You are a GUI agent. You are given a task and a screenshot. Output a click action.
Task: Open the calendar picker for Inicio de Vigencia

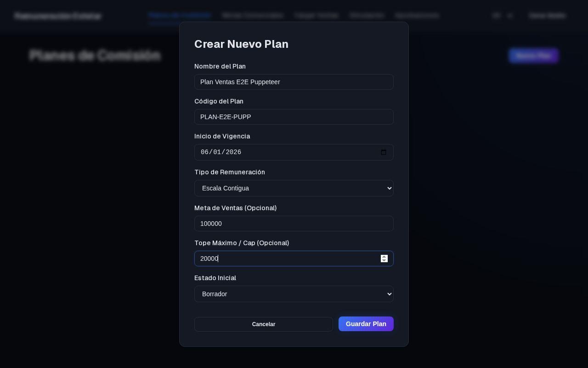[x=384, y=152]
